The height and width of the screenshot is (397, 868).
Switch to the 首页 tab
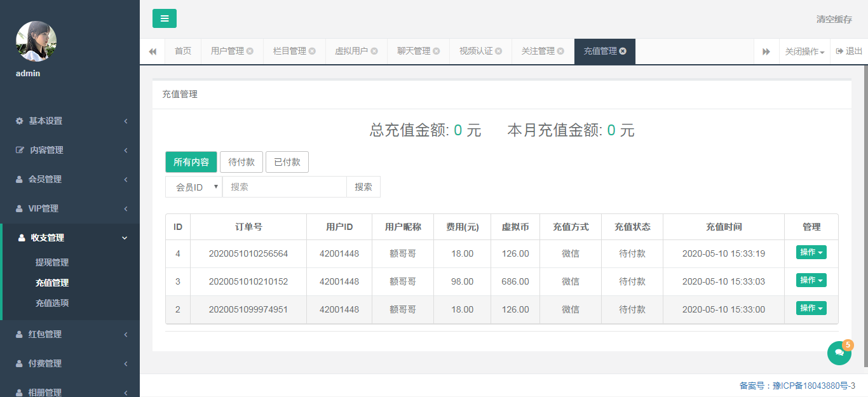coord(183,51)
